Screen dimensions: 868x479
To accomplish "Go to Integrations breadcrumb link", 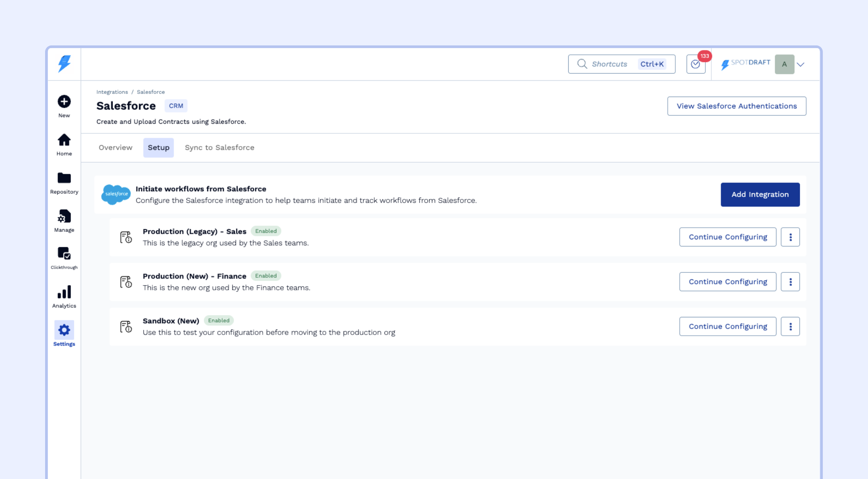I will (112, 92).
